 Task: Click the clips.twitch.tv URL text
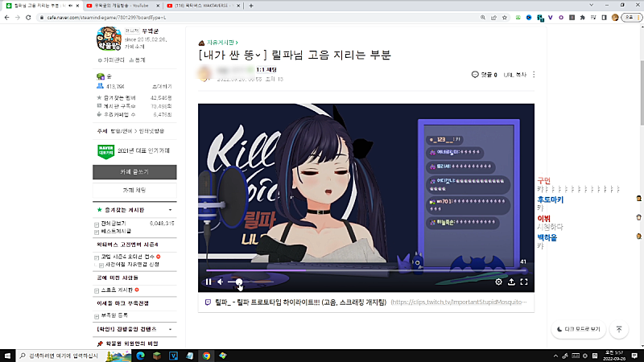pyautogui.click(x=458, y=302)
